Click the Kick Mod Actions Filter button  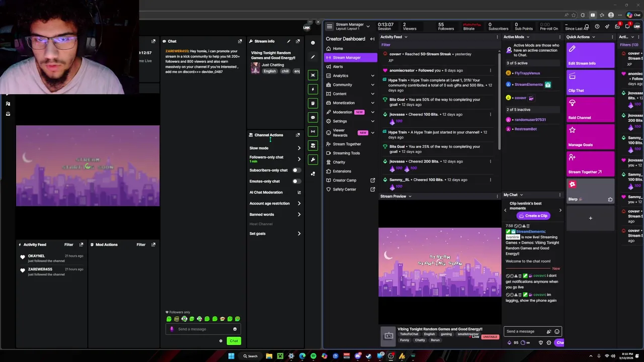point(141,245)
